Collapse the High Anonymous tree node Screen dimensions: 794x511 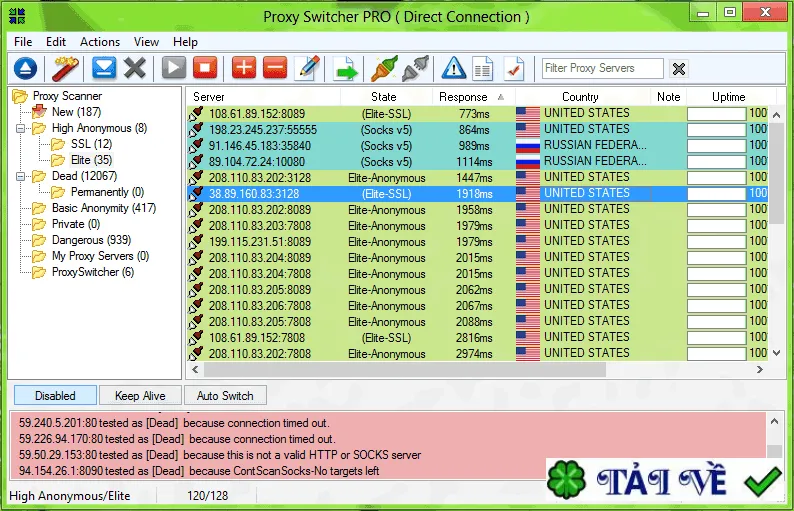[x=20, y=128]
